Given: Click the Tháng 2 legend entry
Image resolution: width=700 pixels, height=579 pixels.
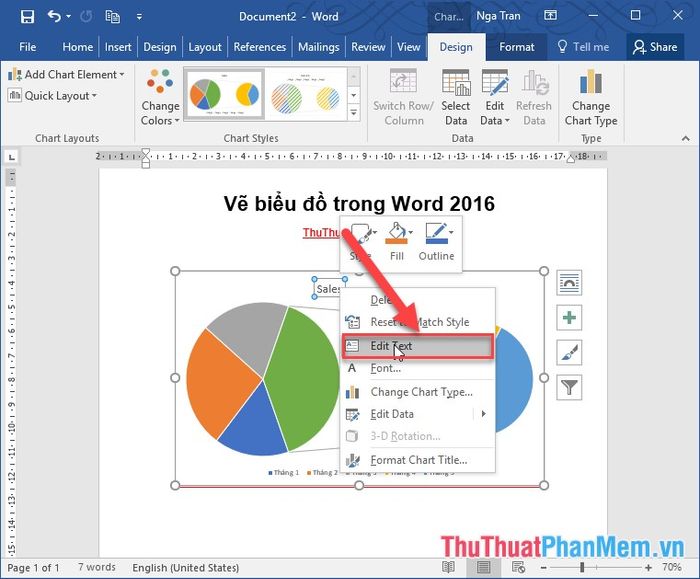Looking at the screenshot, I should [x=322, y=472].
